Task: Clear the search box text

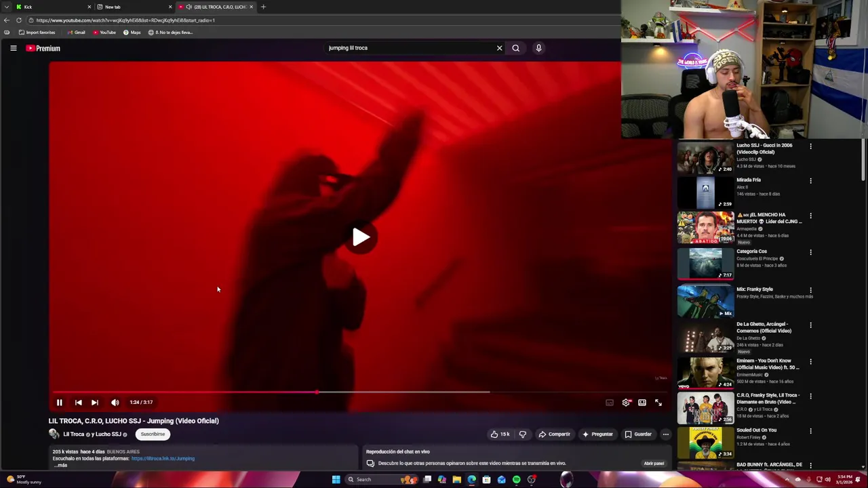Action: pos(500,48)
